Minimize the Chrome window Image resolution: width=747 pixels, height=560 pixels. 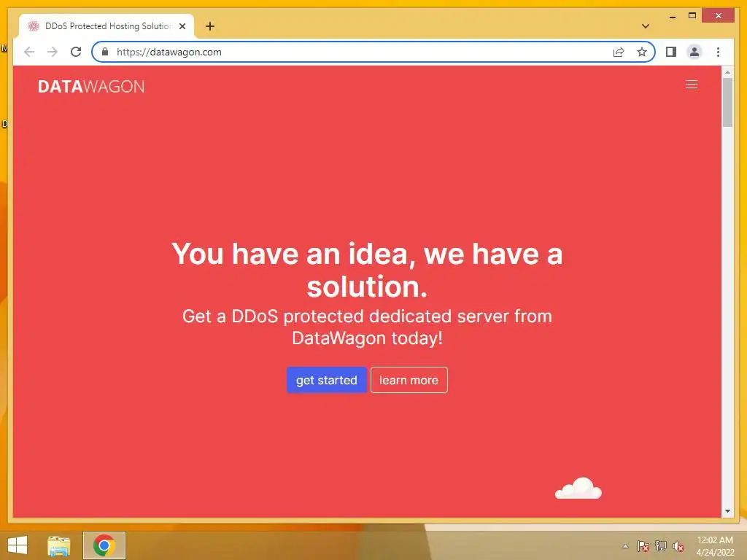[x=672, y=17]
